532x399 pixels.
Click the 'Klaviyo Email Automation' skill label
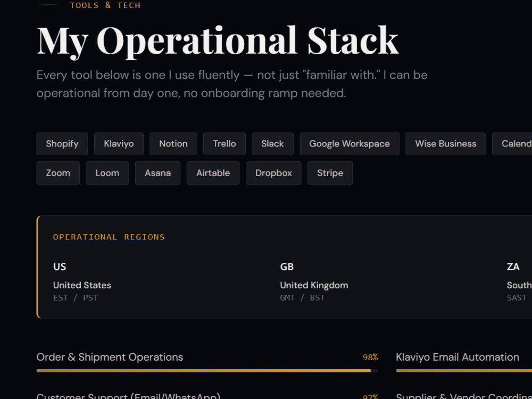pos(458,357)
